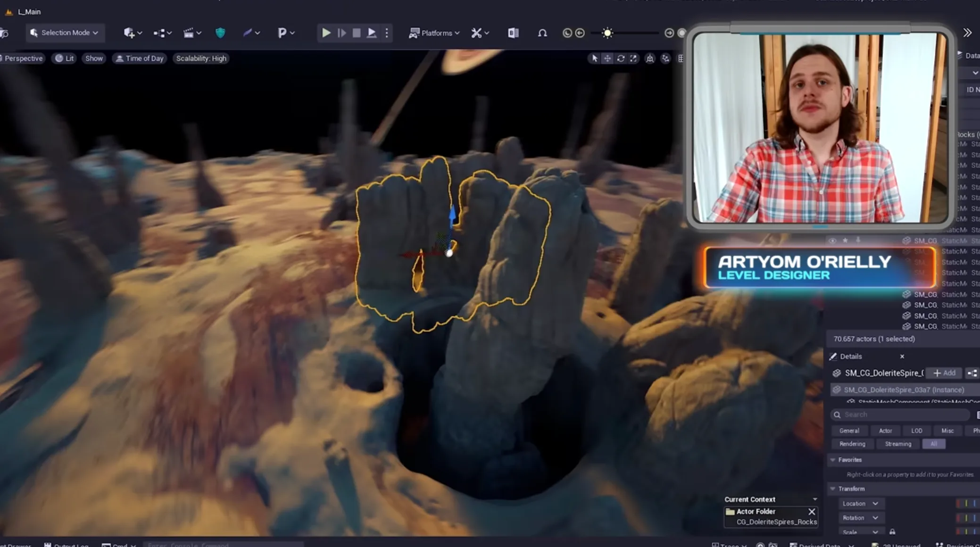Click the teal shield icon in toolbar
The image size is (980, 547).
click(220, 33)
